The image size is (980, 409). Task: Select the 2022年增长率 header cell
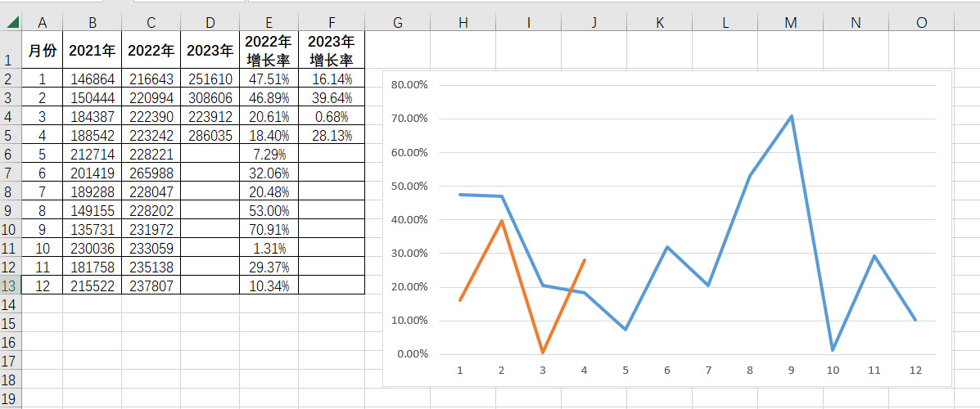[269, 51]
